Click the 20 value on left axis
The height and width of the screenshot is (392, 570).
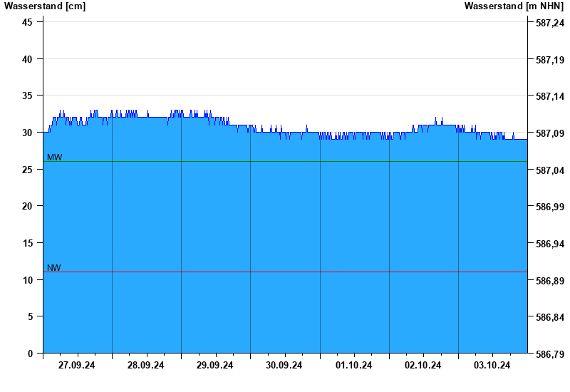[27, 206]
